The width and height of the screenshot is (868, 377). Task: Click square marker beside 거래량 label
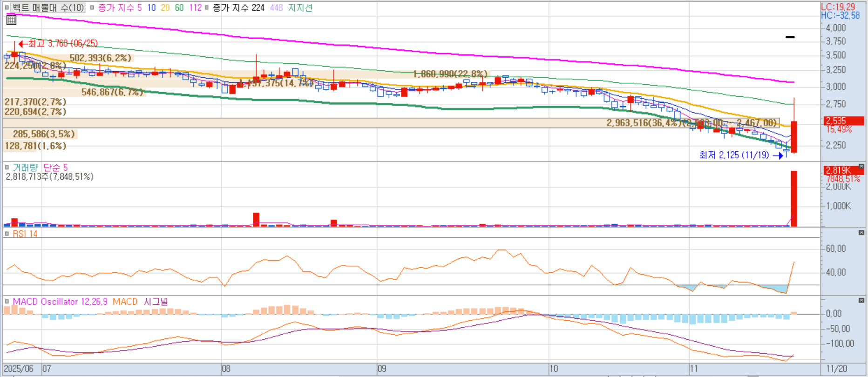click(x=7, y=167)
